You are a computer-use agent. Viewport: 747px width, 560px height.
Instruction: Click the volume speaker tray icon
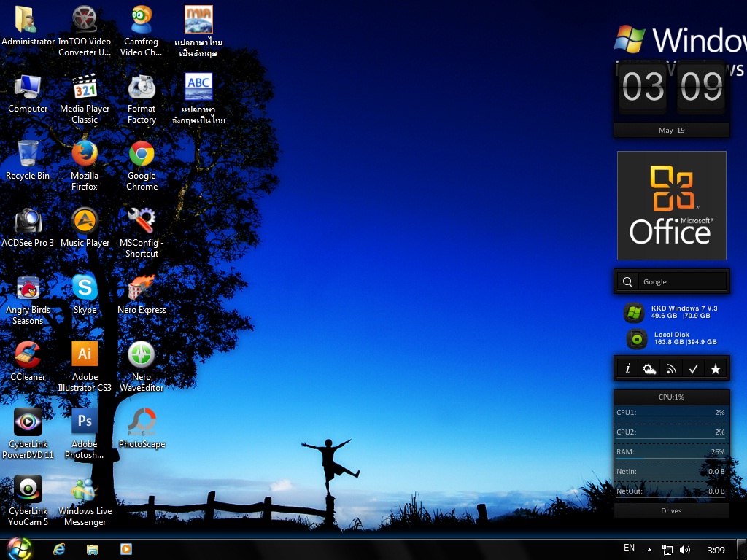pos(685,550)
